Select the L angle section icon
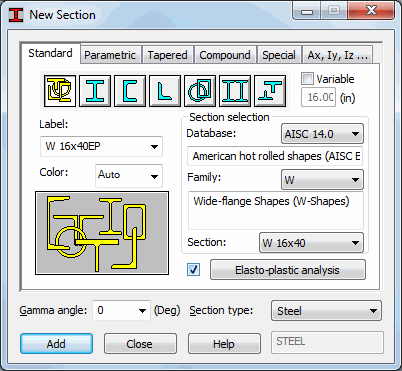The height and width of the screenshot is (371, 402). pos(165,91)
